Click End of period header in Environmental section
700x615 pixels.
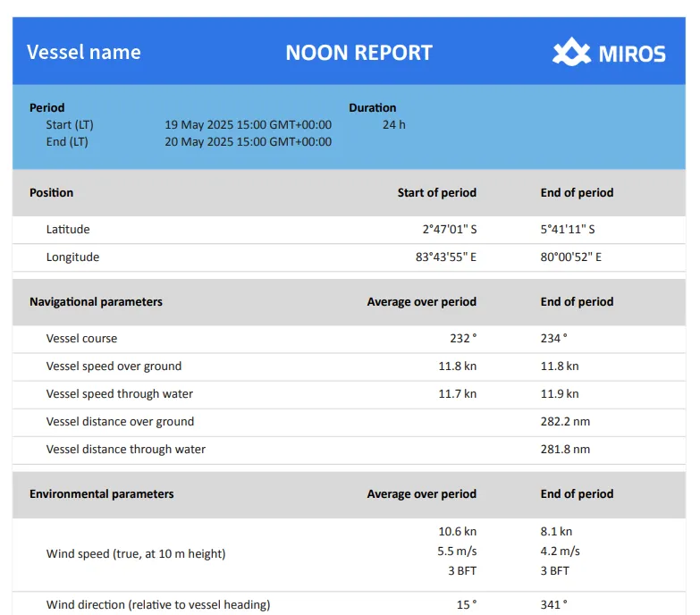577,494
